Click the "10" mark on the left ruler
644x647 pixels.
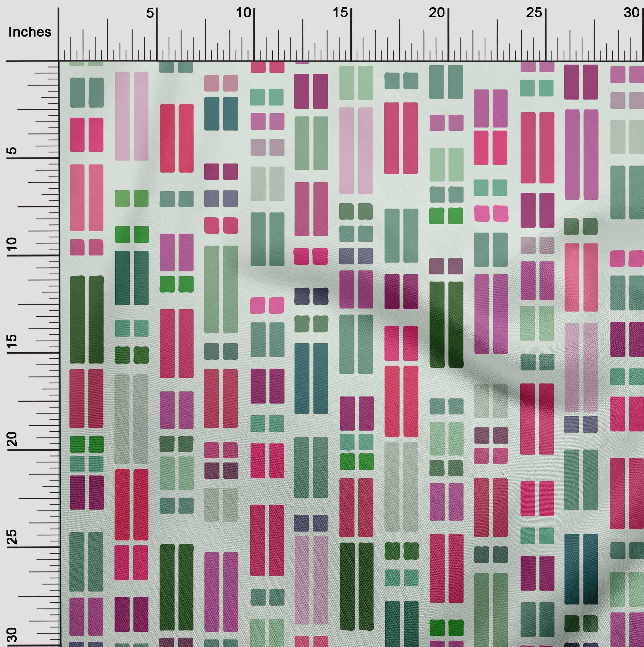12,245
